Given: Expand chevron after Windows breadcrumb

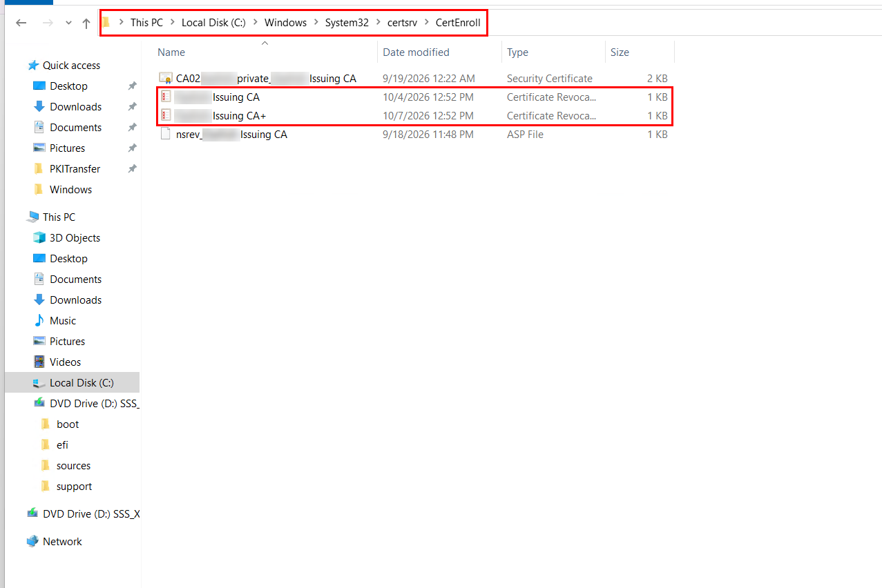Looking at the screenshot, I should [316, 22].
